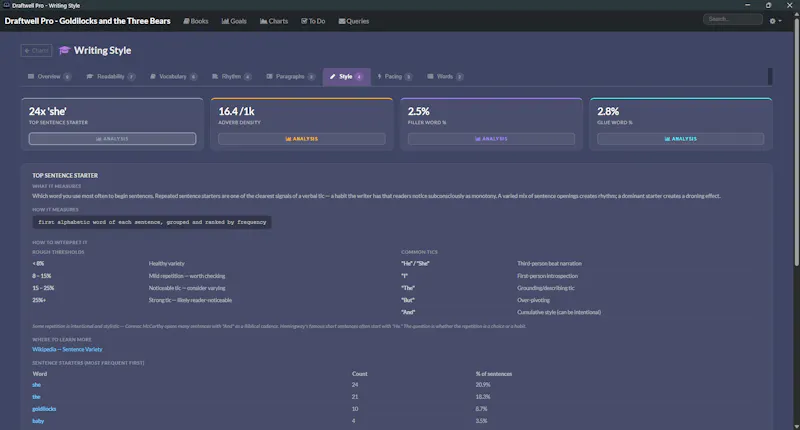The width and height of the screenshot is (800, 430).
Task: Click the graduation cap Writing Style icon
Action: (64, 50)
